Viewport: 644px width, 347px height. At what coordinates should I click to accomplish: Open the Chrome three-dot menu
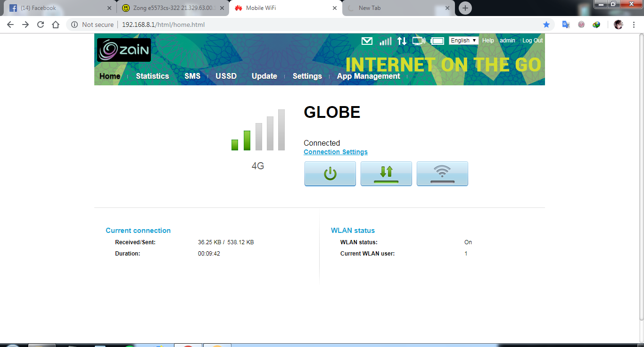634,25
